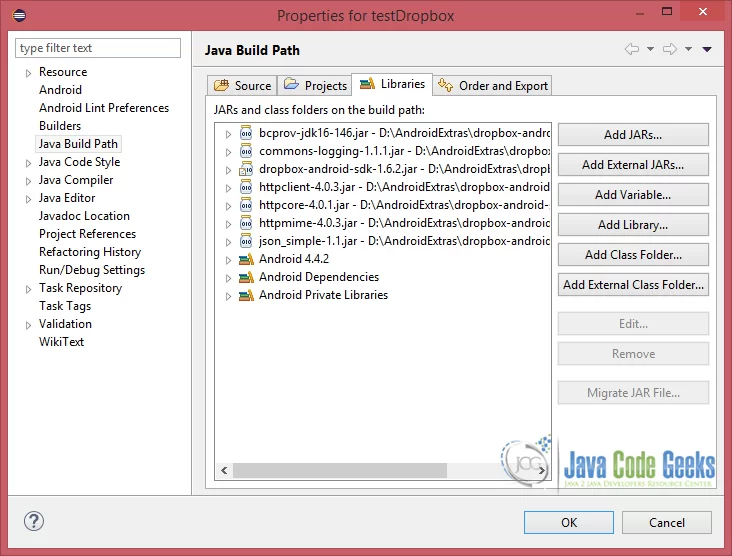Expand the Java Code Style category

click(x=28, y=163)
